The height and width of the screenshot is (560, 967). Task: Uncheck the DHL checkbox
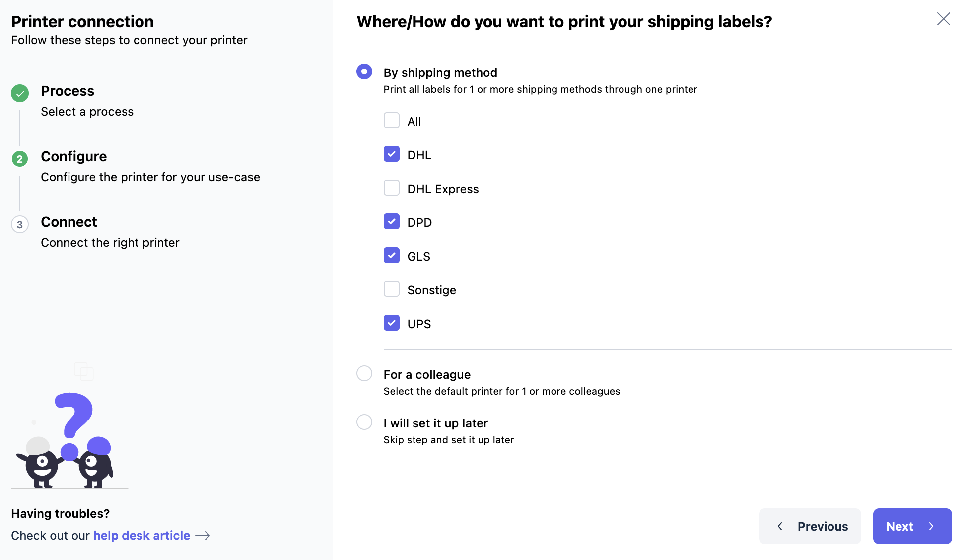(x=392, y=154)
